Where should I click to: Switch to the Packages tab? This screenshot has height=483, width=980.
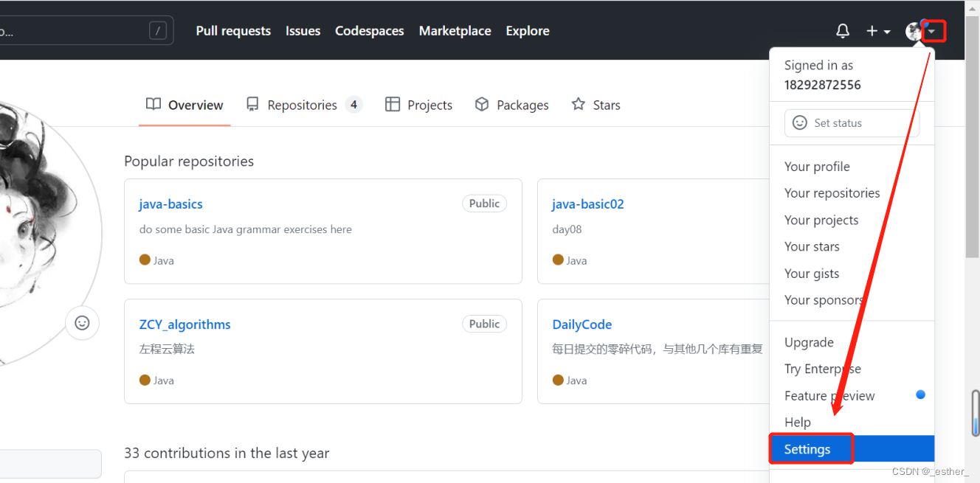(x=511, y=105)
